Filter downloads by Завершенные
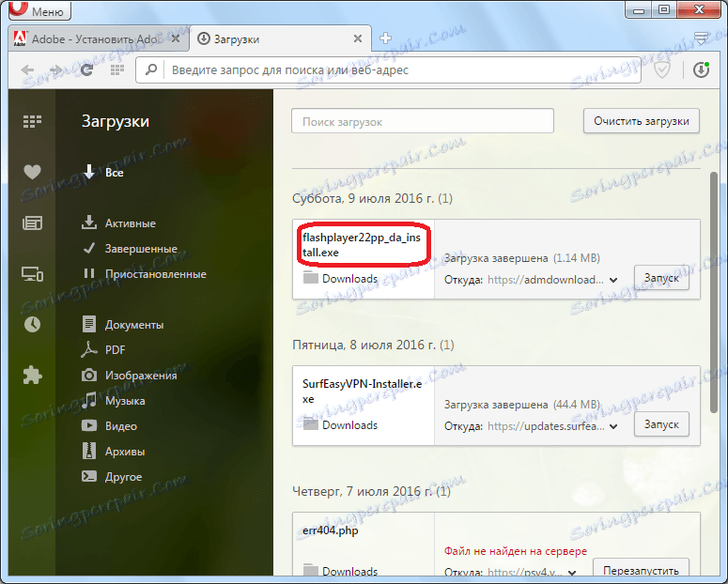The width and height of the screenshot is (728, 584). (130, 249)
